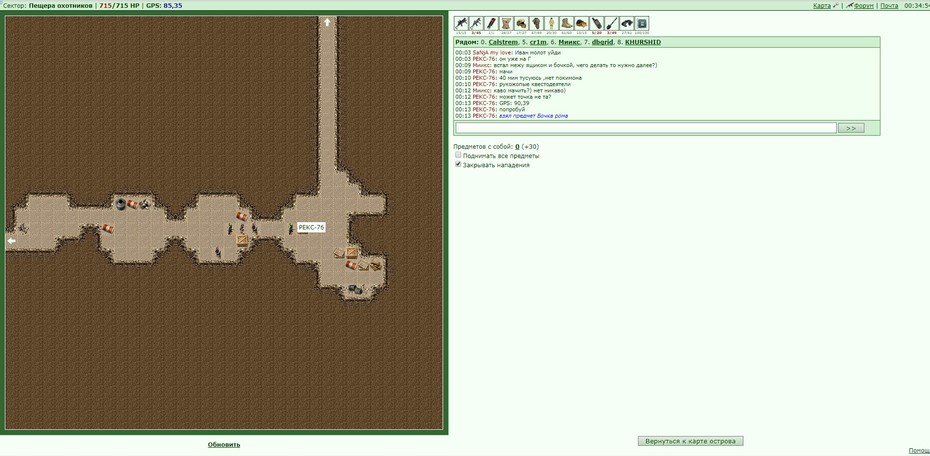Click the grey rocks at the cave's bottom chamber

(355, 289)
